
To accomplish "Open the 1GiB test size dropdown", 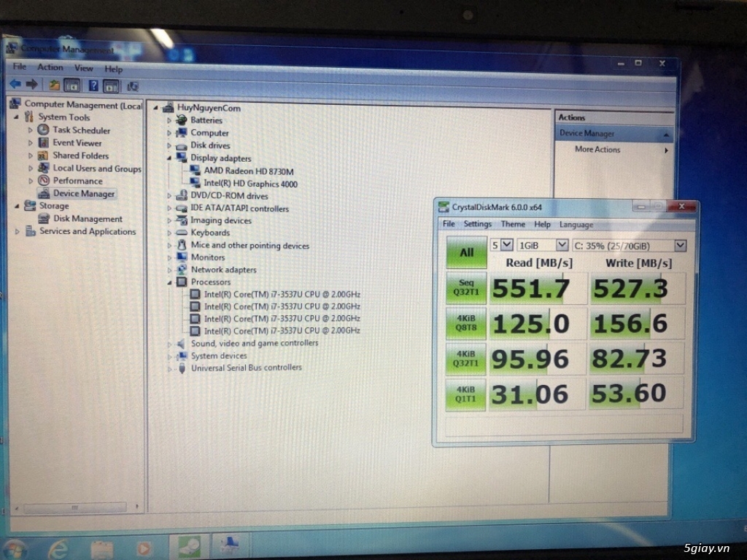I will pyautogui.click(x=543, y=245).
